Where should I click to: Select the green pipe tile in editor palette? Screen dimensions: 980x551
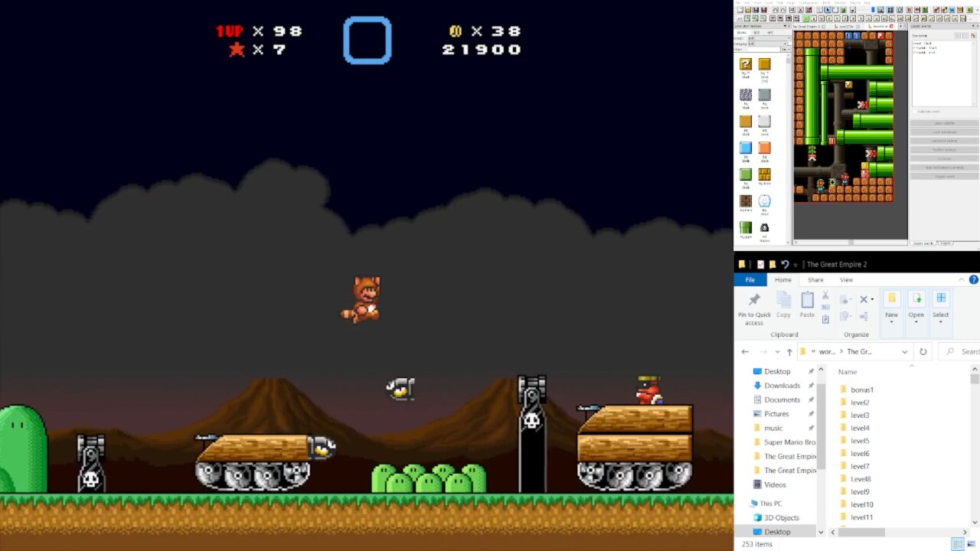[746, 228]
